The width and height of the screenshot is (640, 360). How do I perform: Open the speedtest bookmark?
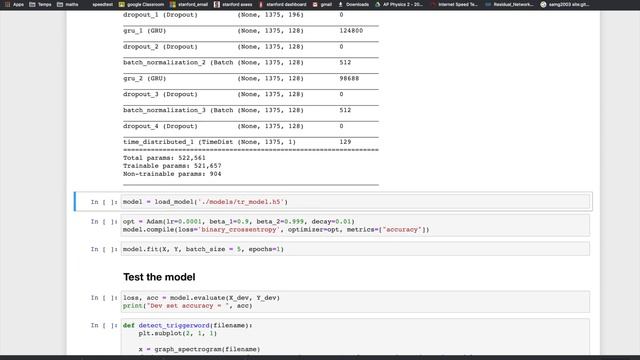[102, 4]
